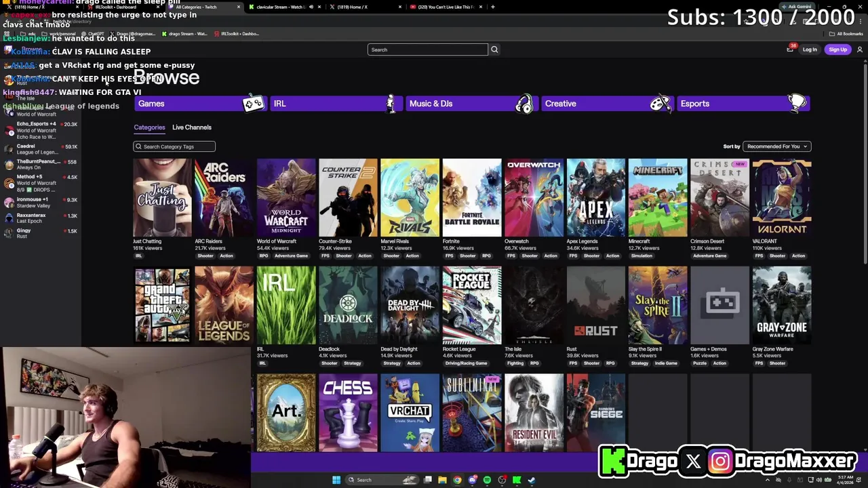Image resolution: width=868 pixels, height=488 pixels.
Task: Click the Indie Game tag under Slay the Spire II
Action: tap(666, 363)
